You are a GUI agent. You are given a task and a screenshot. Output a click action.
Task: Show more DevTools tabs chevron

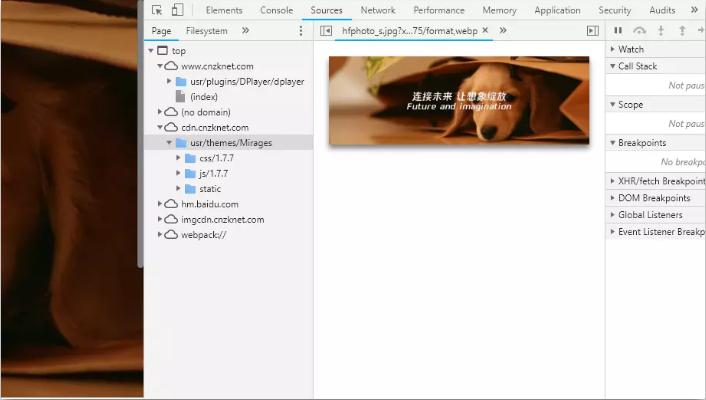point(694,10)
